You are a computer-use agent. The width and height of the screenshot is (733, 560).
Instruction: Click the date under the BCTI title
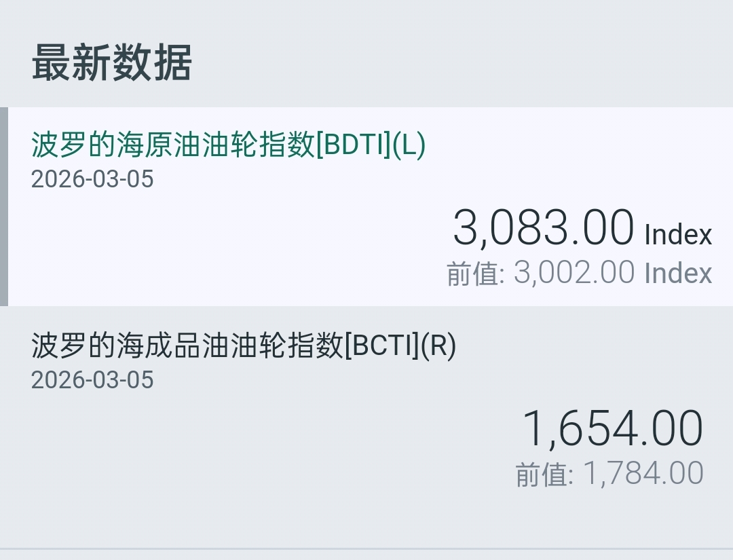92,379
